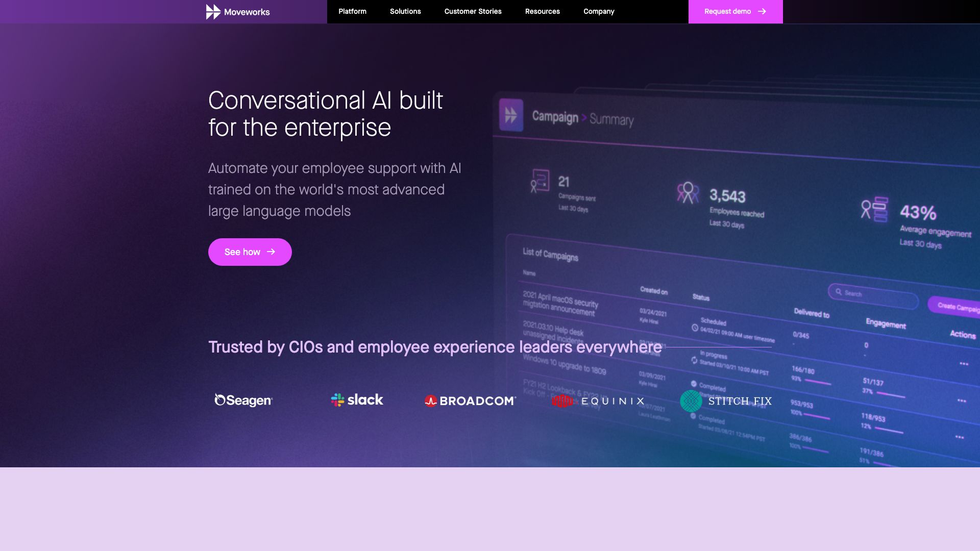Screen dimensions: 980x551
Task: Click the Campaigns sent icon beside 21
Action: coord(540,181)
